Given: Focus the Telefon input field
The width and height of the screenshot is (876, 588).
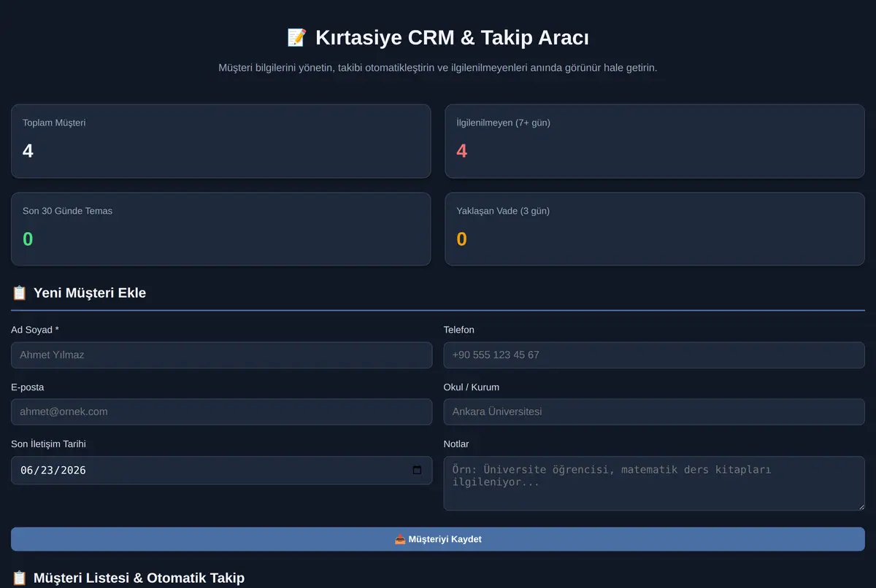Looking at the screenshot, I should pyautogui.click(x=654, y=355).
